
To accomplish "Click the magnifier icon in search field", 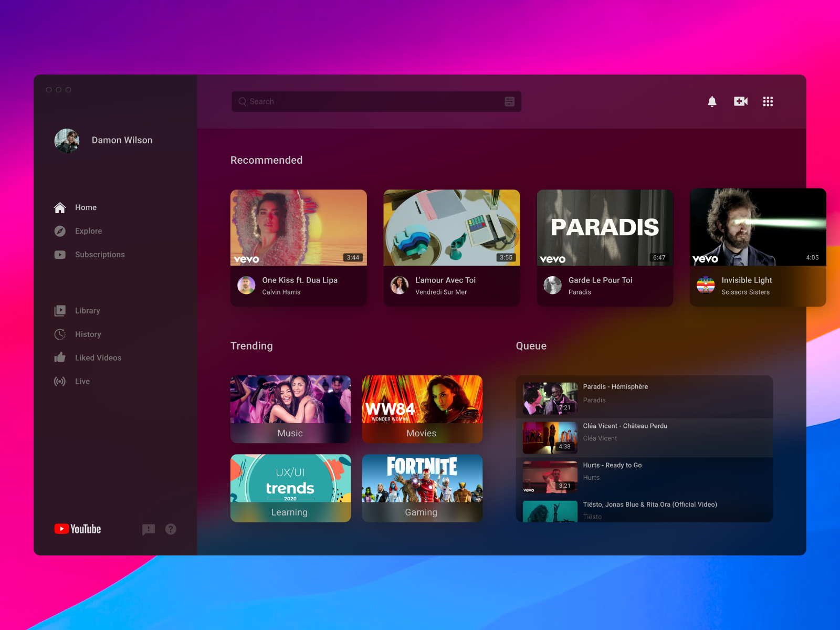I will [243, 101].
